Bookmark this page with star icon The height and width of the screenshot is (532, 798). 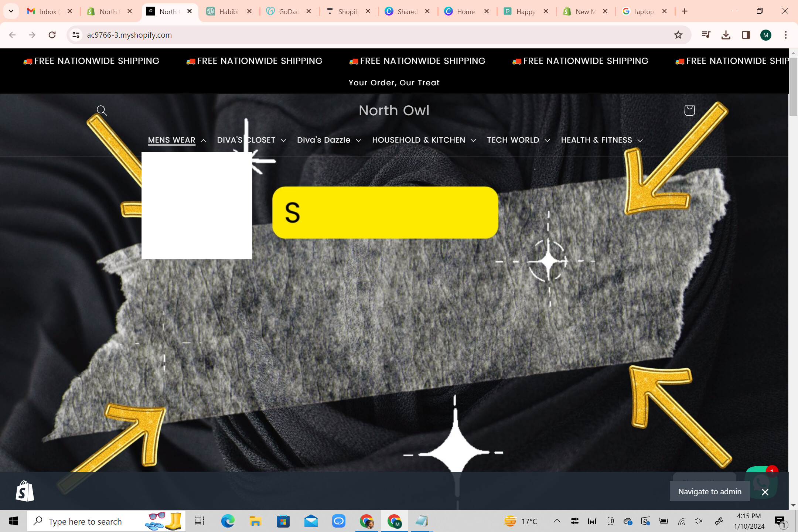click(678, 35)
